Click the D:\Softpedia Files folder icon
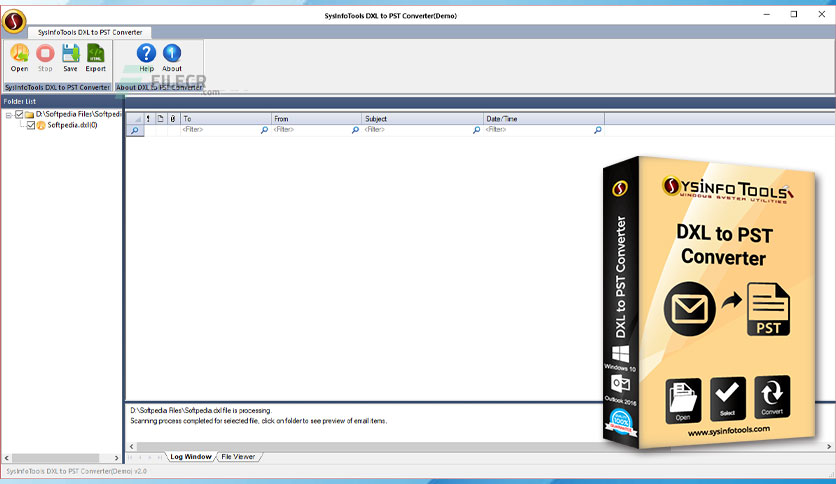 click(29, 114)
